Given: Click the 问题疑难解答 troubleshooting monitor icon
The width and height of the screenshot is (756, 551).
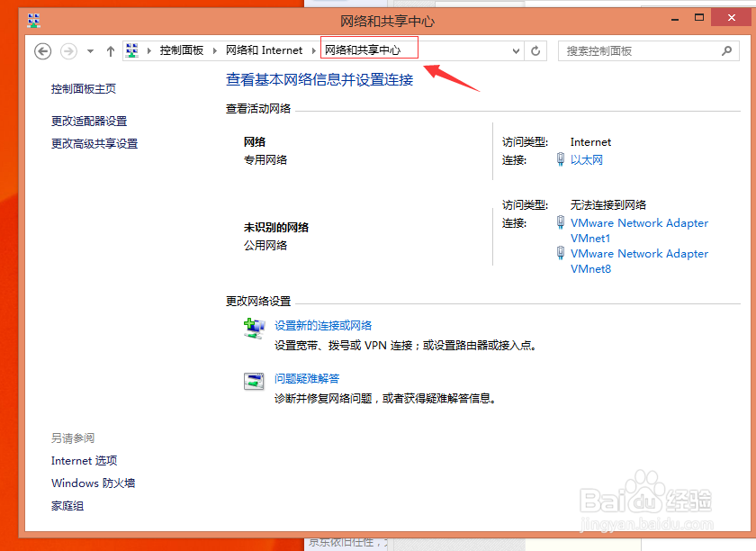Looking at the screenshot, I should (253, 380).
